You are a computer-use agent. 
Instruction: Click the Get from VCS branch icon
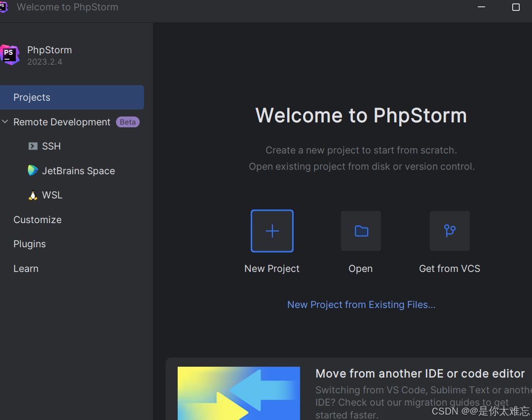point(450,231)
